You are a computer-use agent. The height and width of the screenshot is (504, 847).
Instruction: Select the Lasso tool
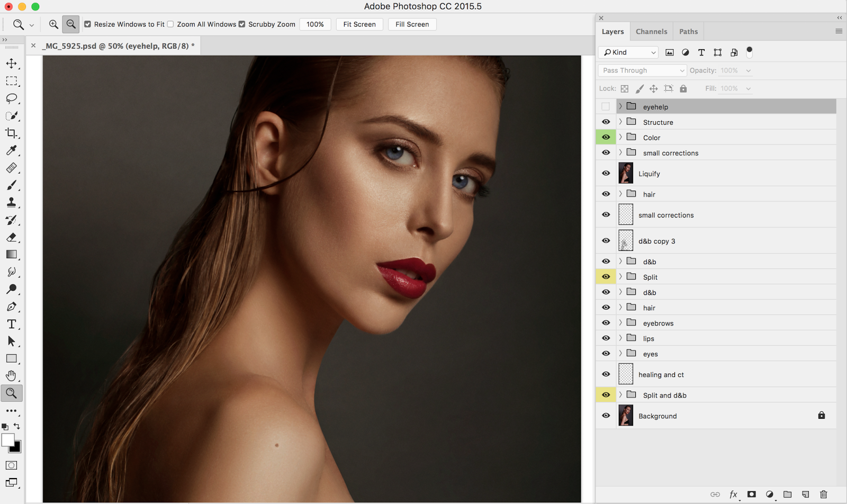tap(11, 98)
